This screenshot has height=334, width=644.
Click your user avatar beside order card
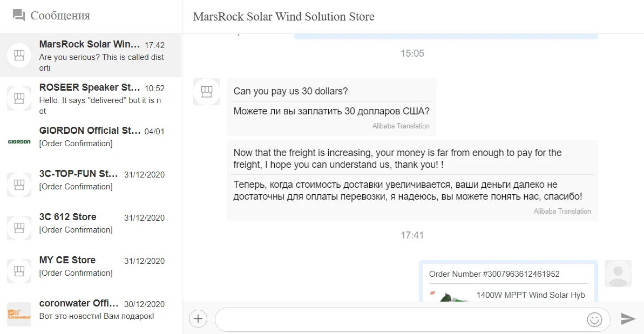click(x=618, y=273)
